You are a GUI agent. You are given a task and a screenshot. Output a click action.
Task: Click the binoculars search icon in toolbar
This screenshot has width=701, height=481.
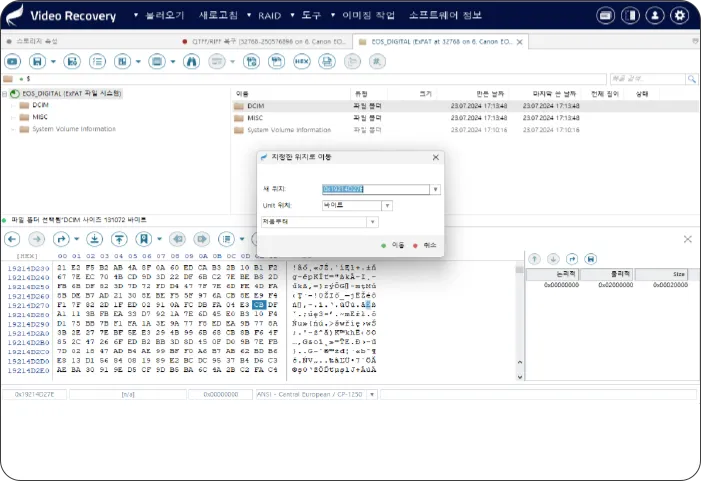click(189, 61)
